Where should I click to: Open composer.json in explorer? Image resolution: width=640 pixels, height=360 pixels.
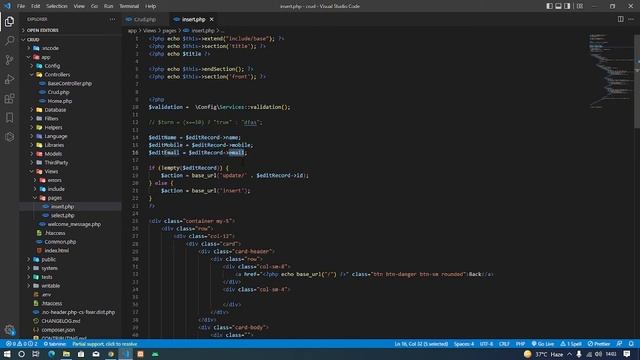pyautogui.click(x=58, y=330)
